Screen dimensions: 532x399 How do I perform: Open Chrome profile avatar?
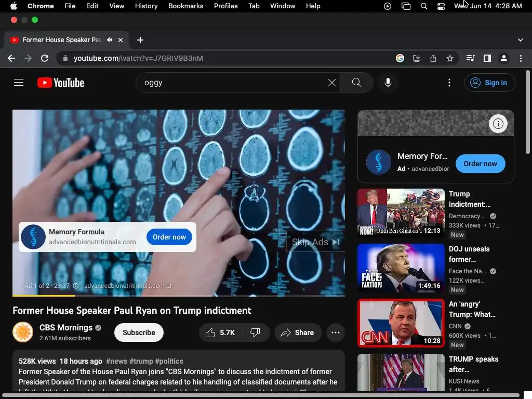[504, 58]
